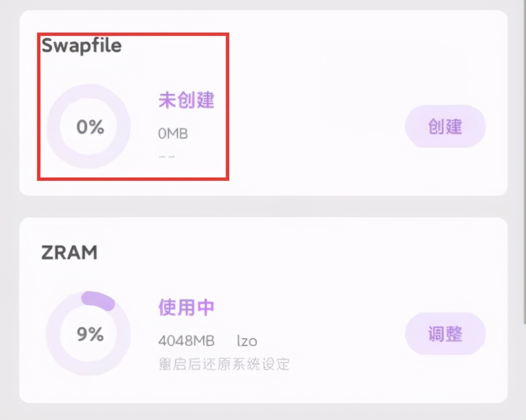Click the ZRAM 9% circular progress ring
This screenshot has width=526, height=420.
(x=88, y=334)
